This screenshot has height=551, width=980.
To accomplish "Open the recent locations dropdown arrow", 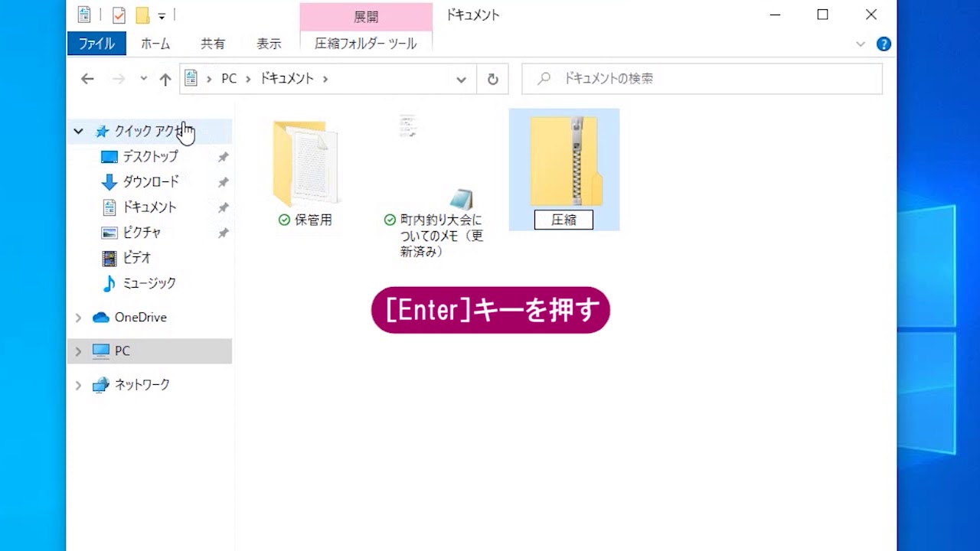I will 143,79.
